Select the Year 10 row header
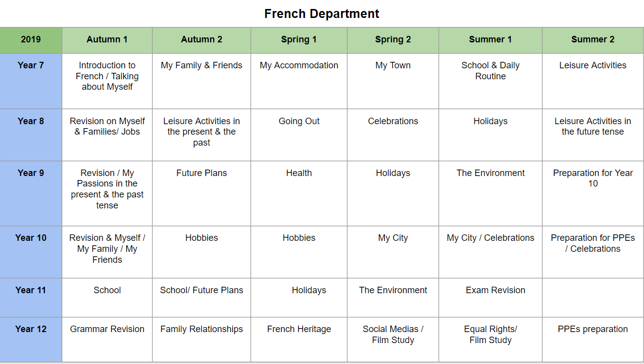The width and height of the screenshot is (644, 364). 31,252
